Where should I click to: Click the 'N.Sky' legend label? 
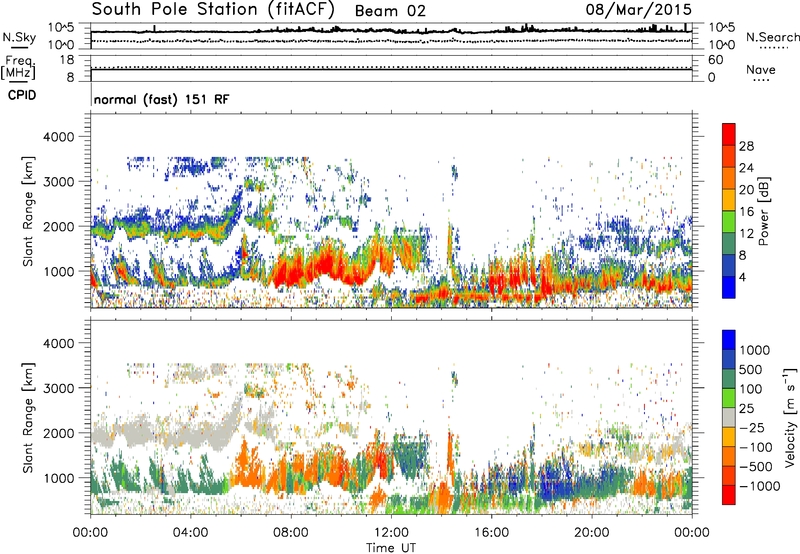click(19, 37)
